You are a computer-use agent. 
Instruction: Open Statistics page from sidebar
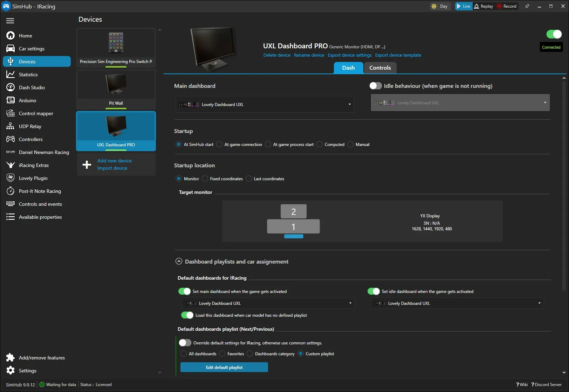pyautogui.click(x=37, y=75)
